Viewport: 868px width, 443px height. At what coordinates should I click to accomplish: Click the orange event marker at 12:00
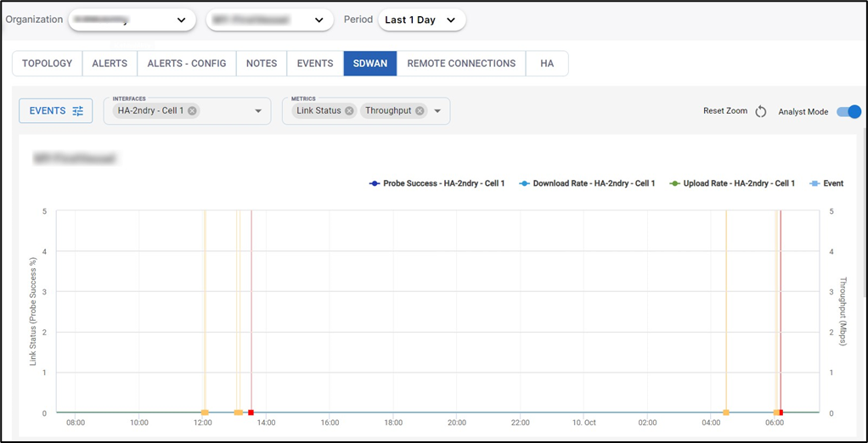[x=205, y=412]
